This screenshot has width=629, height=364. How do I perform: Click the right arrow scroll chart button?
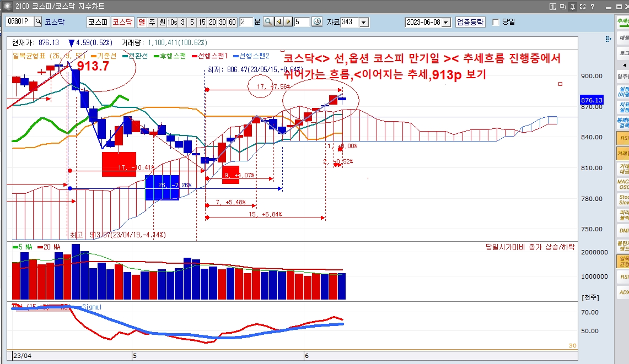pyautogui.click(x=288, y=22)
